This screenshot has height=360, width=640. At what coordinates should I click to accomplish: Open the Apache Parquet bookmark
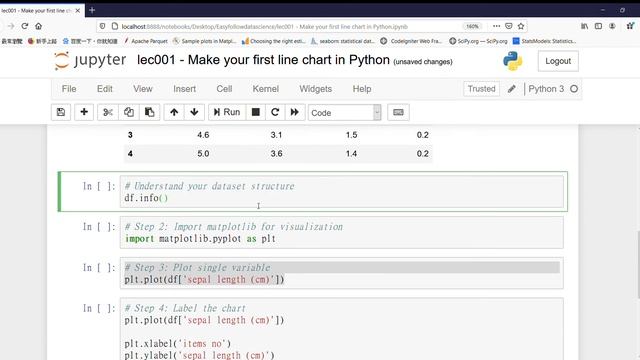click(x=145, y=41)
